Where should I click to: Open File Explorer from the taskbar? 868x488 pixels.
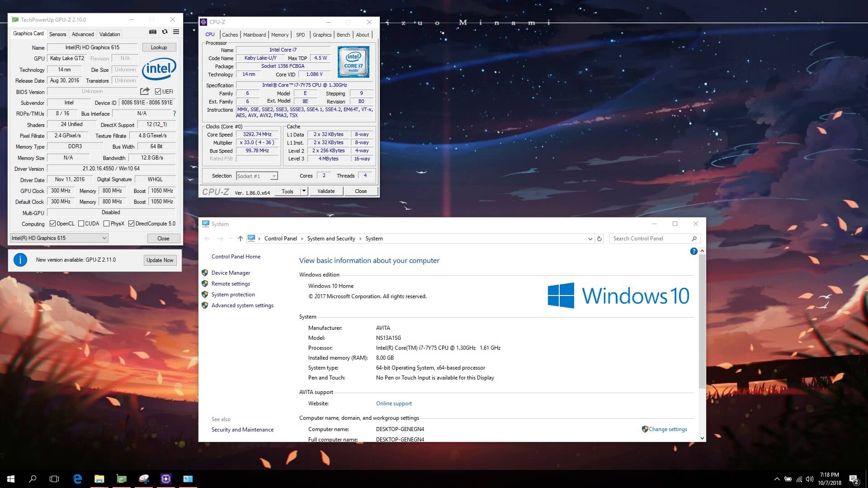[x=99, y=479]
